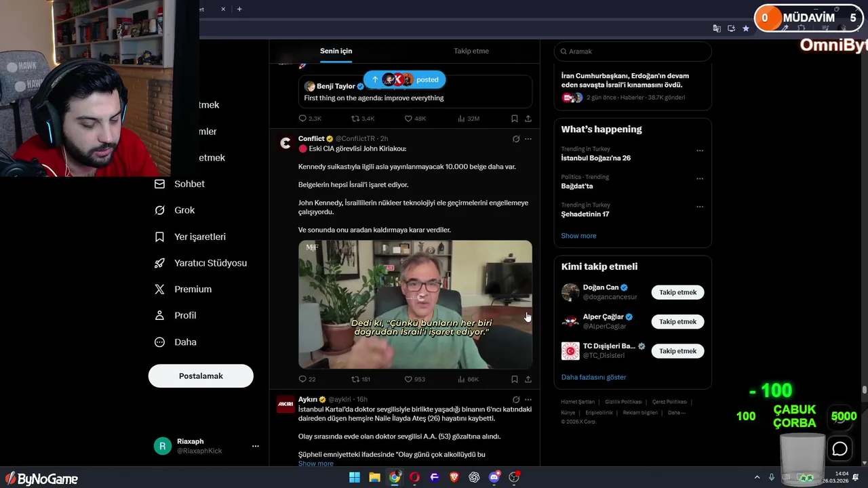Open Grok from the sidebar
868x488 pixels.
(x=174, y=210)
